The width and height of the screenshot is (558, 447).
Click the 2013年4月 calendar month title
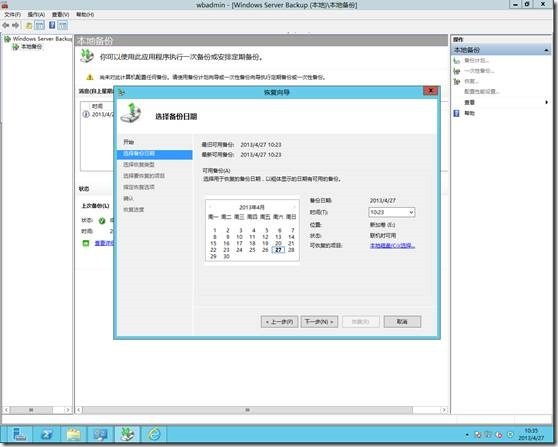point(252,207)
